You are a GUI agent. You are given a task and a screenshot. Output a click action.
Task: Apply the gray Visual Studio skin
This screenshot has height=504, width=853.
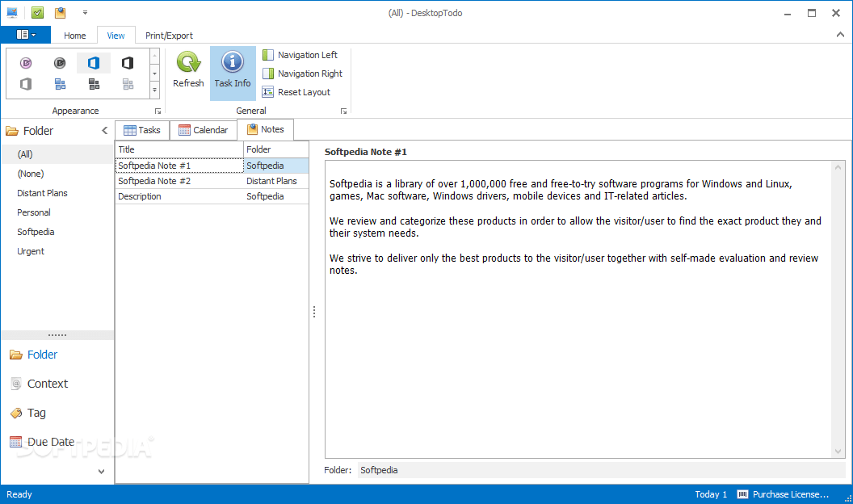coord(60,63)
